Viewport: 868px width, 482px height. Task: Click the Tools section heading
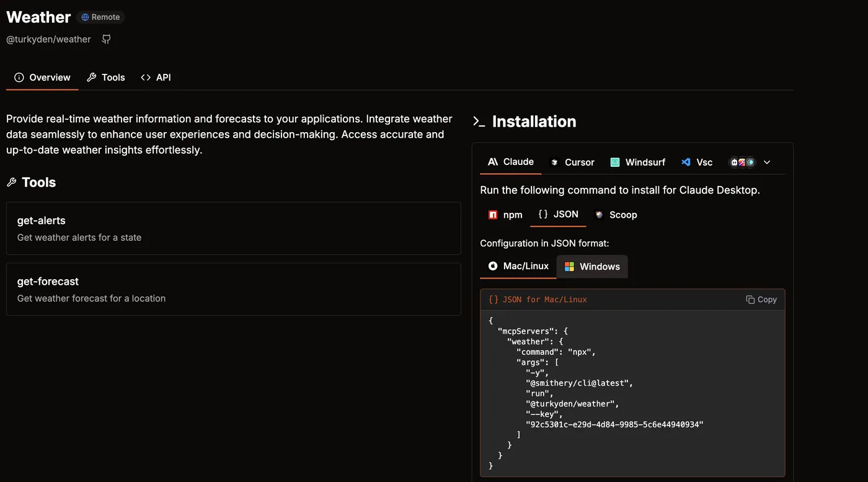pos(38,182)
